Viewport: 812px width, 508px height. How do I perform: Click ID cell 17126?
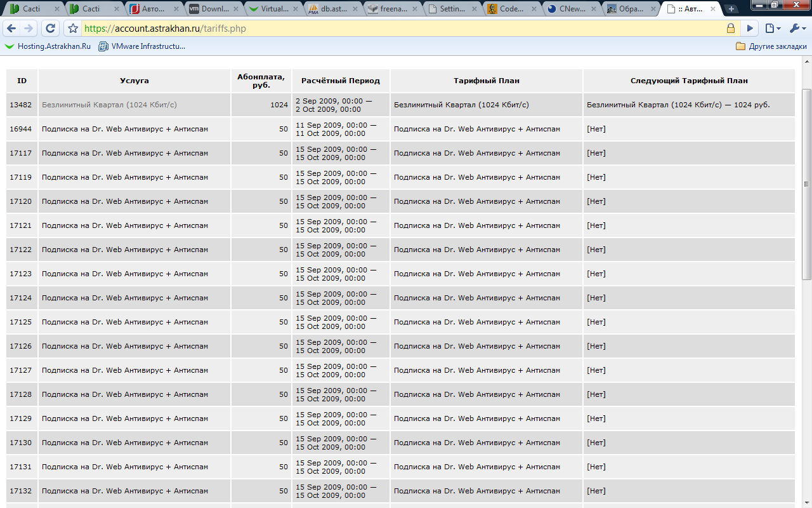22,346
